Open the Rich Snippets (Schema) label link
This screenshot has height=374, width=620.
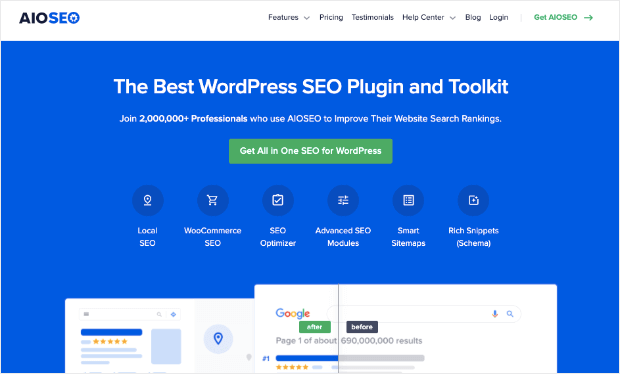tap(473, 237)
